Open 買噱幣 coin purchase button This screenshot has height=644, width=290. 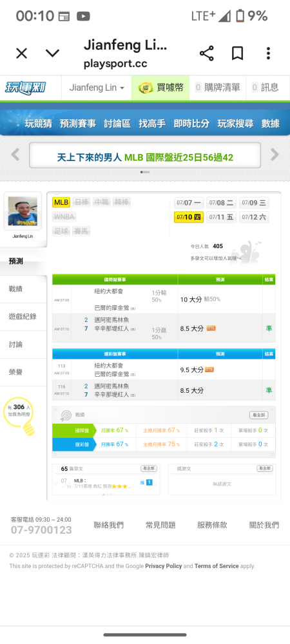coord(160,88)
